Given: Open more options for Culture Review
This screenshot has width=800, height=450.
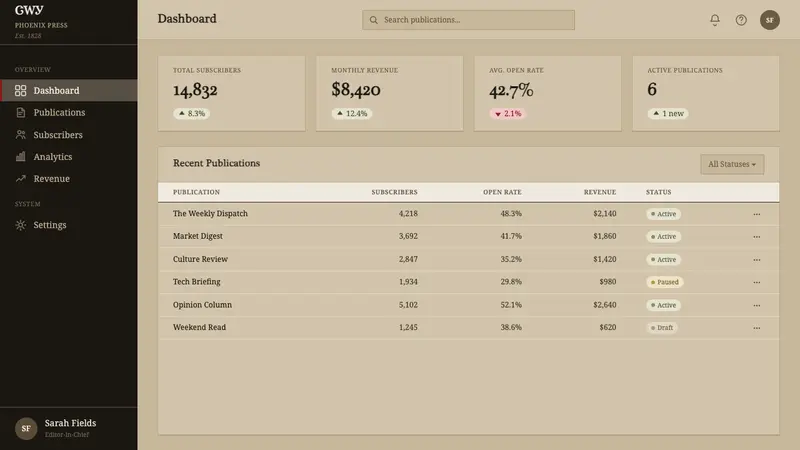Looking at the screenshot, I should click(x=757, y=260).
